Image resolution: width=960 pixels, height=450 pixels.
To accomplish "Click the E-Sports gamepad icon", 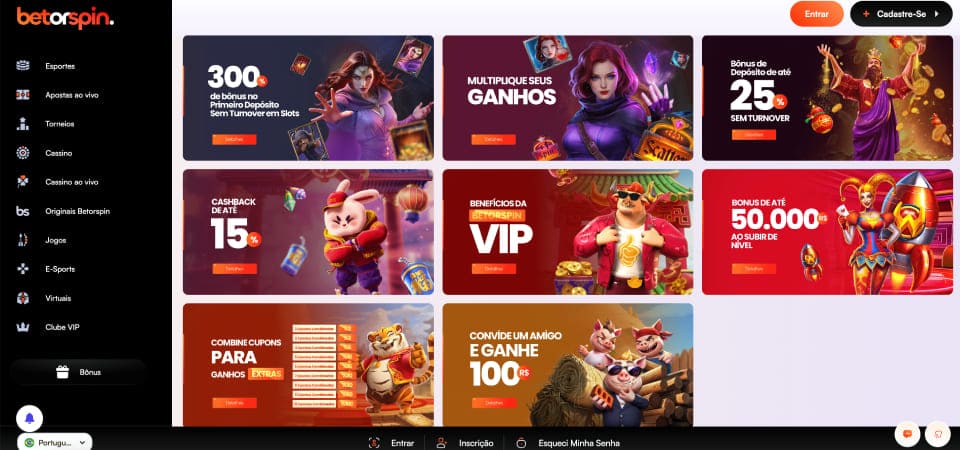I will point(23,269).
